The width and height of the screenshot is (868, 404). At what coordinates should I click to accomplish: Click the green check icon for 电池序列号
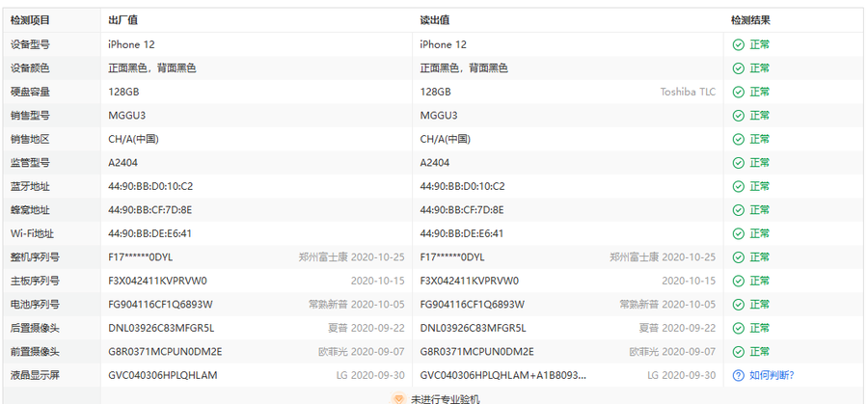coord(738,305)
